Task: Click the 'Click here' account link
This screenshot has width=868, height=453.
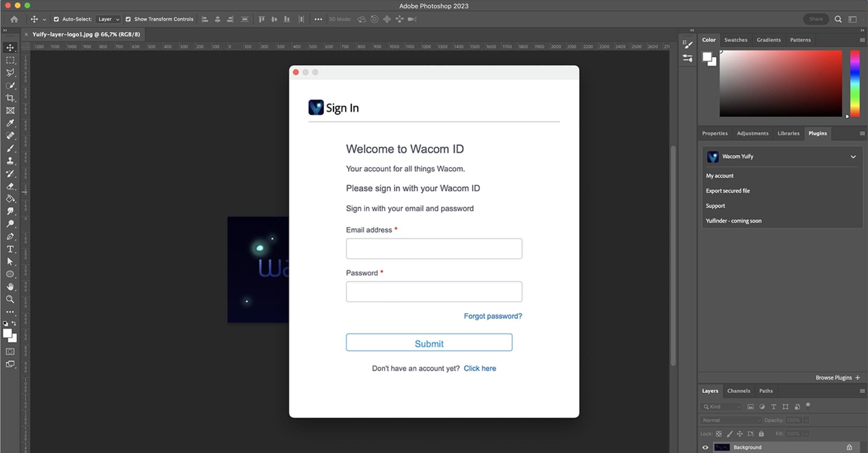Action: coord(480,369)
